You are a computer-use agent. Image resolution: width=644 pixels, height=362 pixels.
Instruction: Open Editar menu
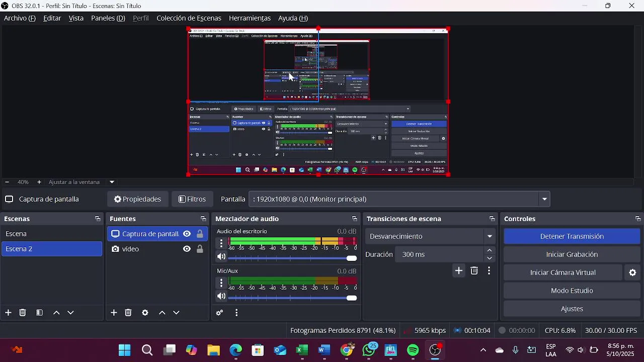click(52, 18)
